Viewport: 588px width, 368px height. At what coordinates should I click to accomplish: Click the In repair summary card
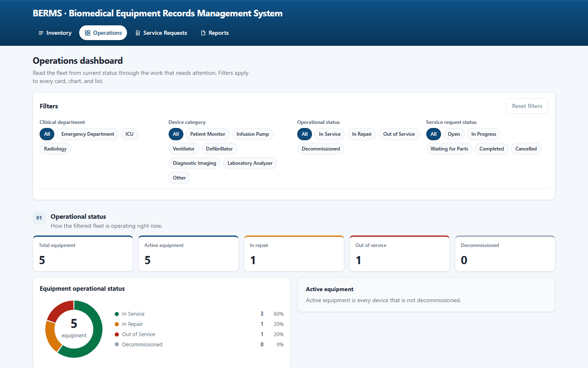(294, 254)
